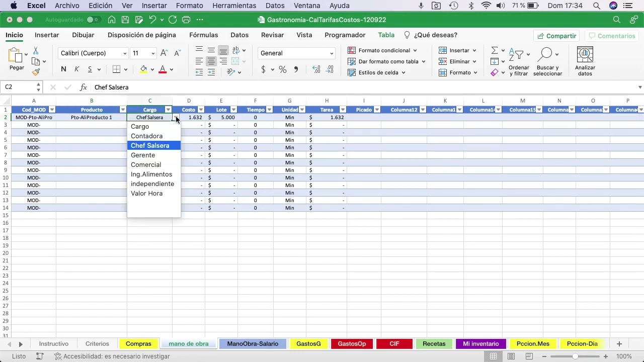Add a new sheet with plus button
The height and width of the screenshot is (362, 644).
pyautogui.click(x=619, y=344)
